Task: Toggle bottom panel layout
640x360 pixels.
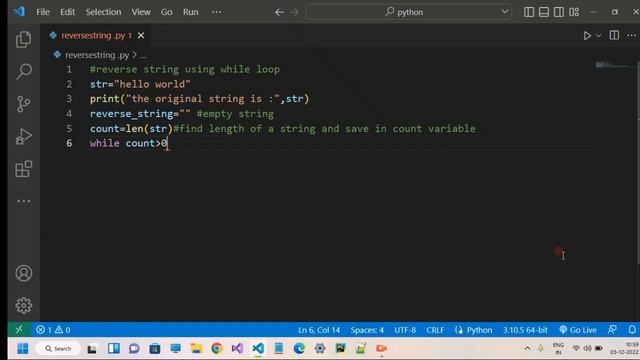Action: pyautogui.click(x=544, y=12)
